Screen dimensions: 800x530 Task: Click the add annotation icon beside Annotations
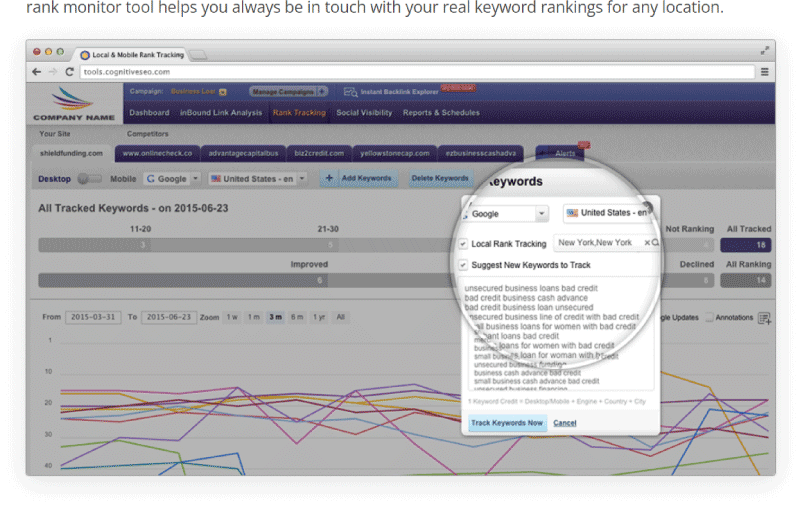click(x=764, y=318)
